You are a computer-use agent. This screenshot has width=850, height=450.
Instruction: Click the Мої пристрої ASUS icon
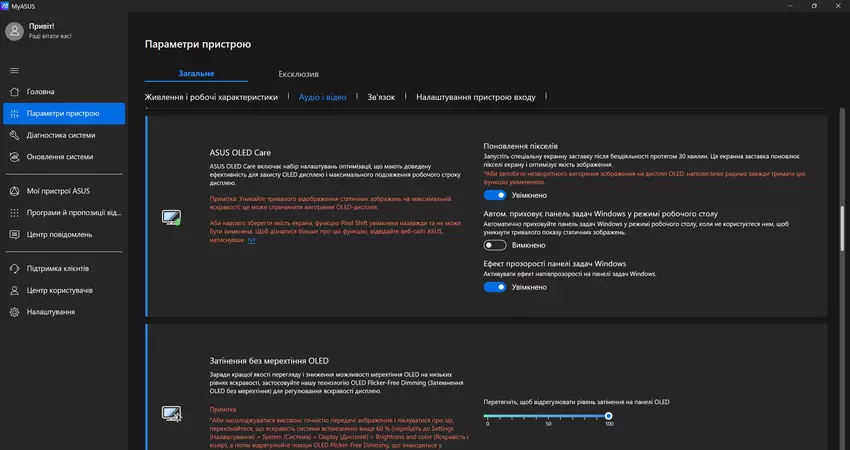click(x=14, y=191)
